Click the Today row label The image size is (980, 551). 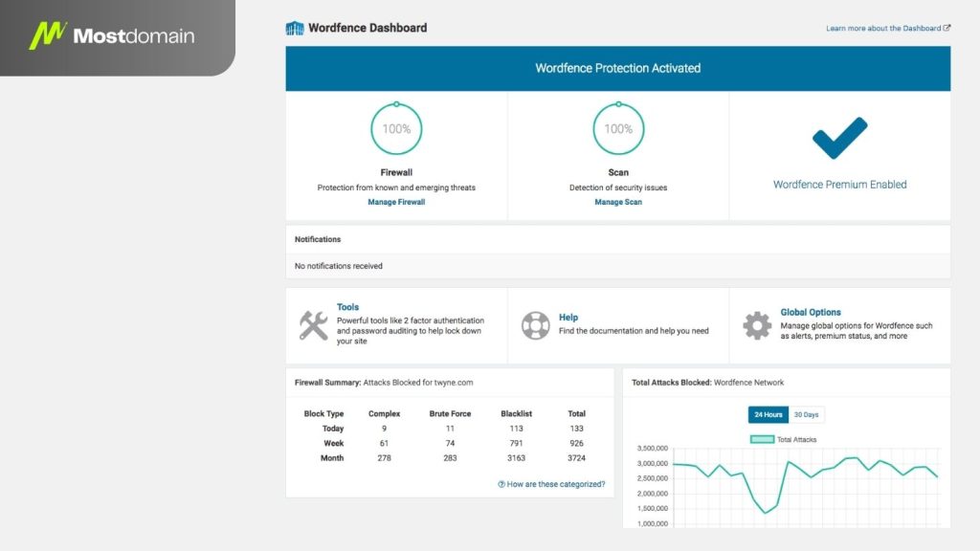point(333,429)
